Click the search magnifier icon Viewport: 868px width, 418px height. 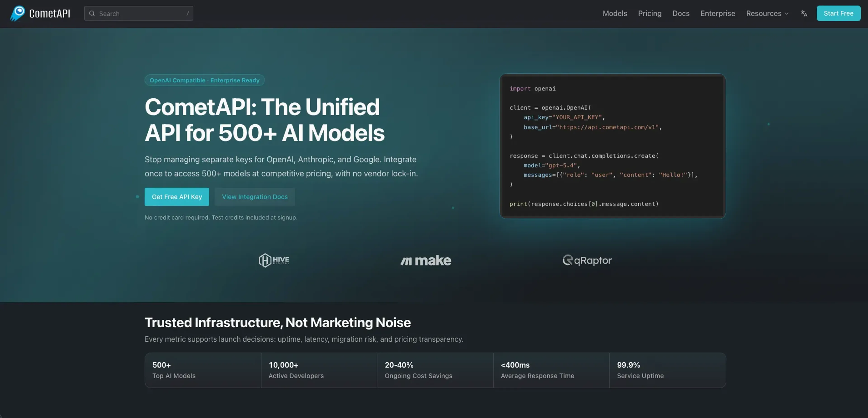pos(92,14)
